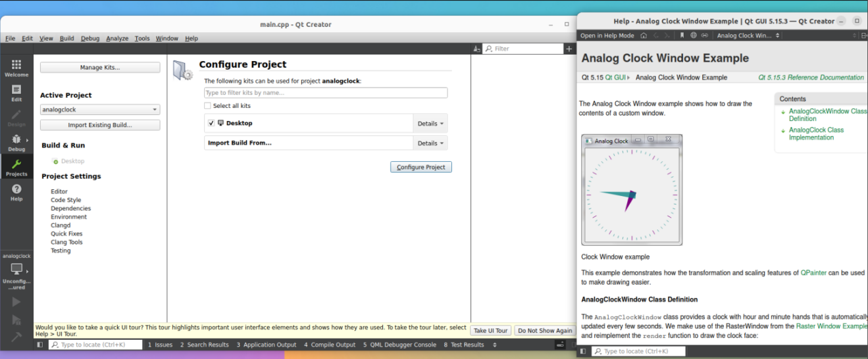This screenshot has height=359, width=868.
Task: Toggle sidebar in Help window bottom bar
Action: pos(582,351)
